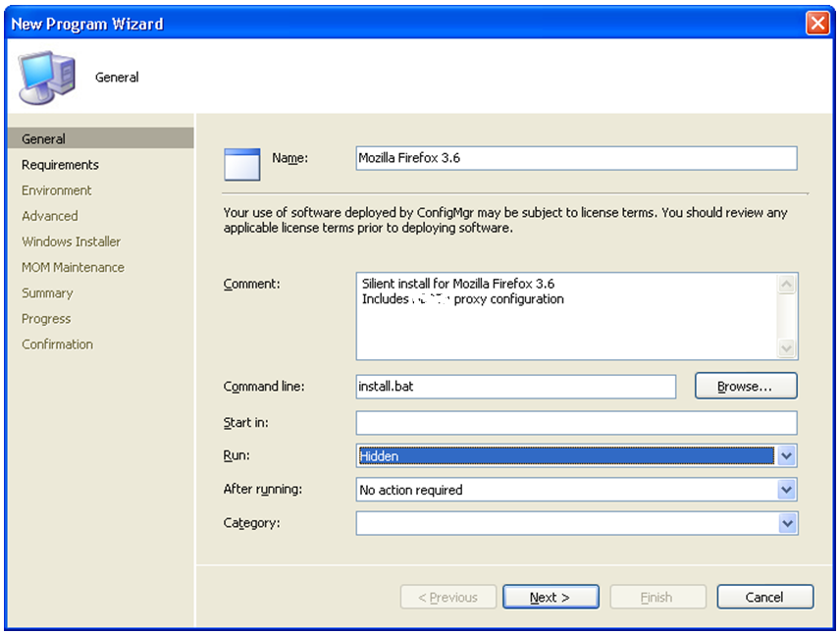Click the After running: label
840x634 pixels.
coord(263,490)
